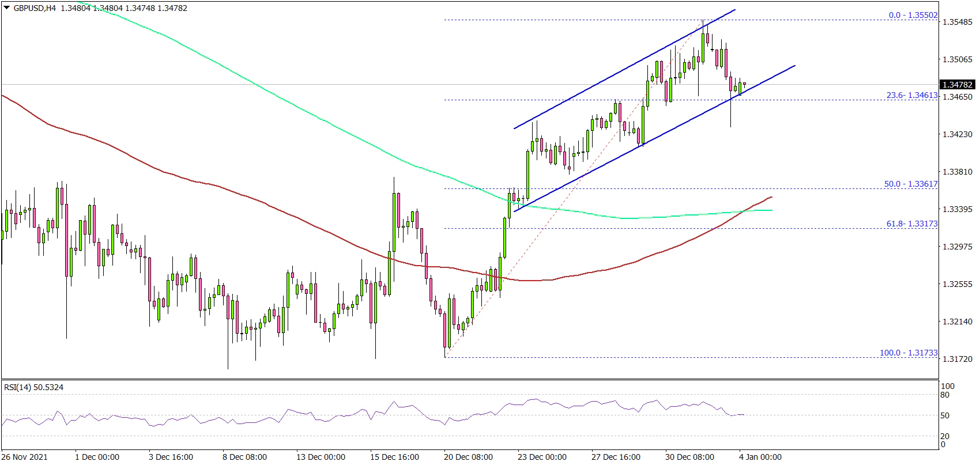The width and height of the screenshot is (980, 465).
Task: Click the RSI(14) indicator label
Action: (33, 387)
